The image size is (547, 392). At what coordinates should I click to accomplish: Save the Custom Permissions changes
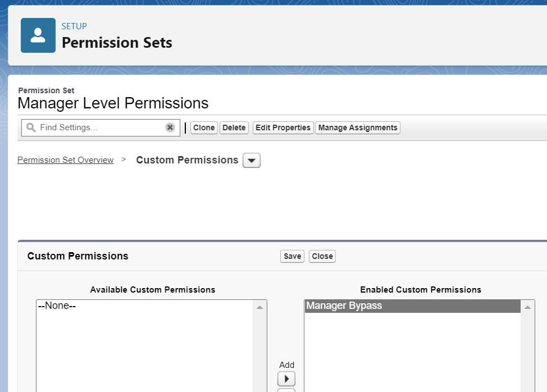[x=291, y=256]
